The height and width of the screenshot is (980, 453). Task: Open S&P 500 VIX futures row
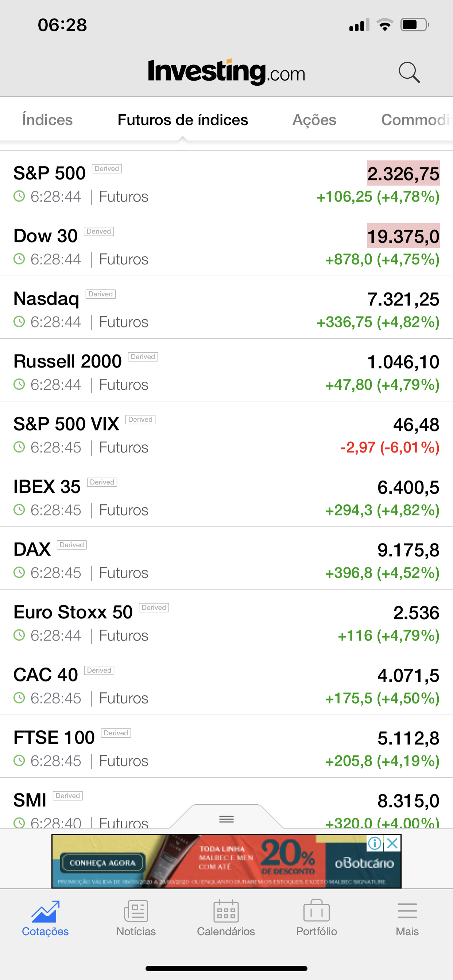226,433
